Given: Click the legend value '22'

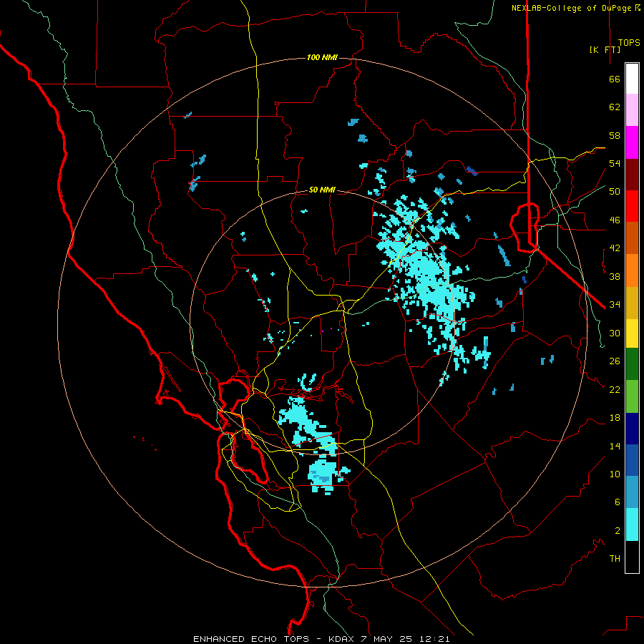Looking at the screenshot, I should pyautogui.click(x=615, y=389).
